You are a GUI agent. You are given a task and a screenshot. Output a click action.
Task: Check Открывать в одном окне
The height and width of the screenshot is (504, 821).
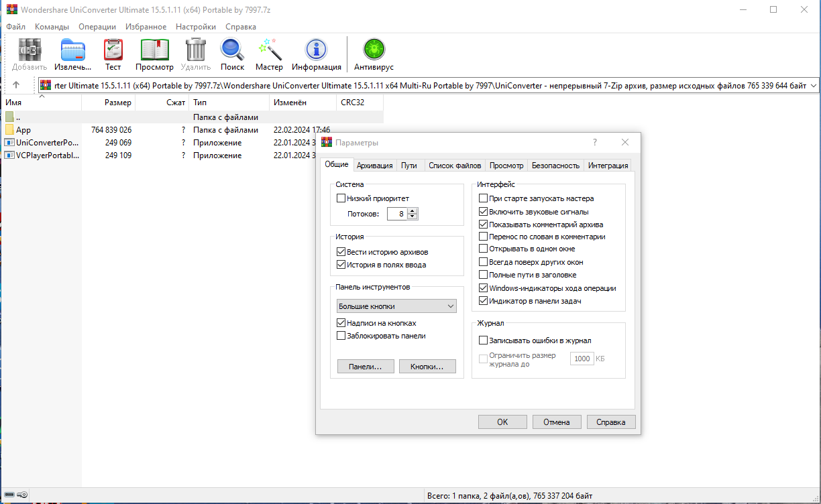coord(483,249)
